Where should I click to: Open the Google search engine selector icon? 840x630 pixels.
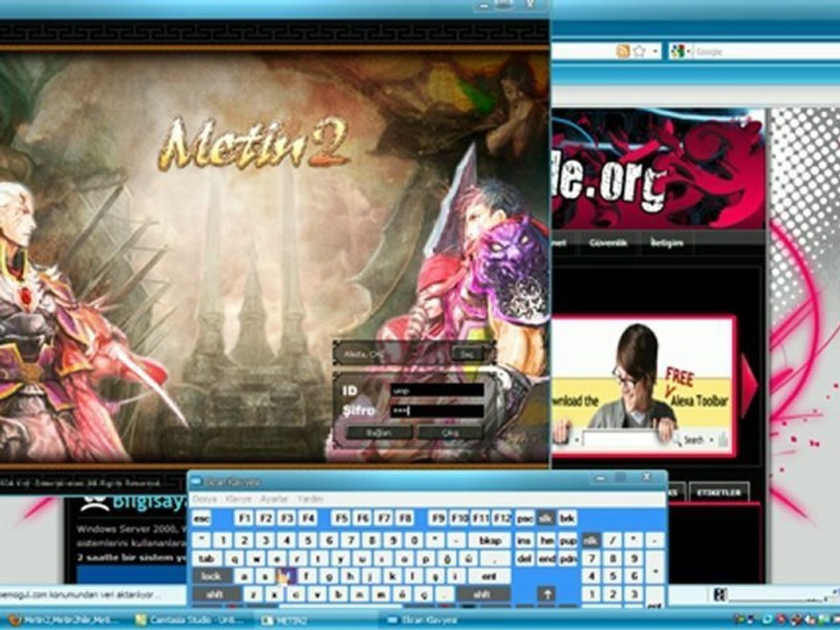click(x=678, y=52)
